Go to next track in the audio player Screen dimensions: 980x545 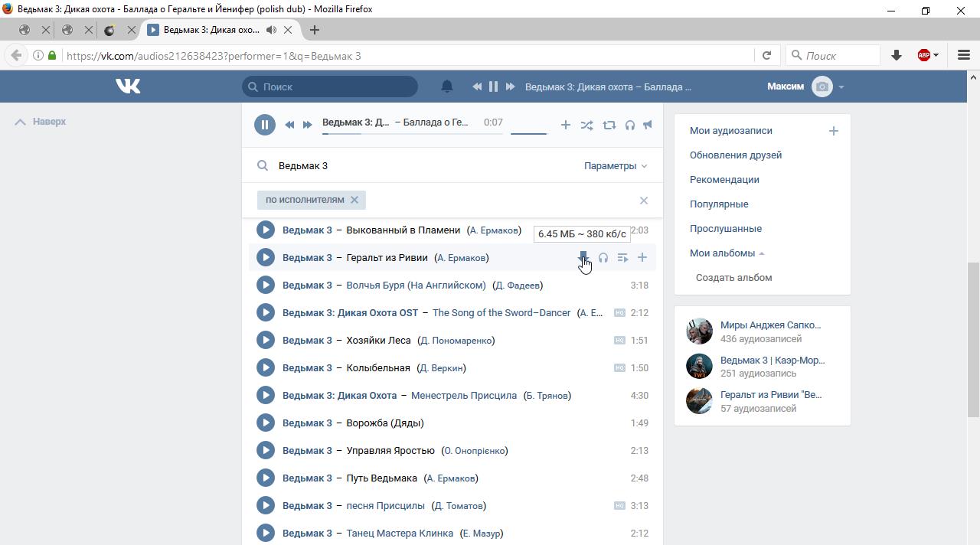coord(308,125)
